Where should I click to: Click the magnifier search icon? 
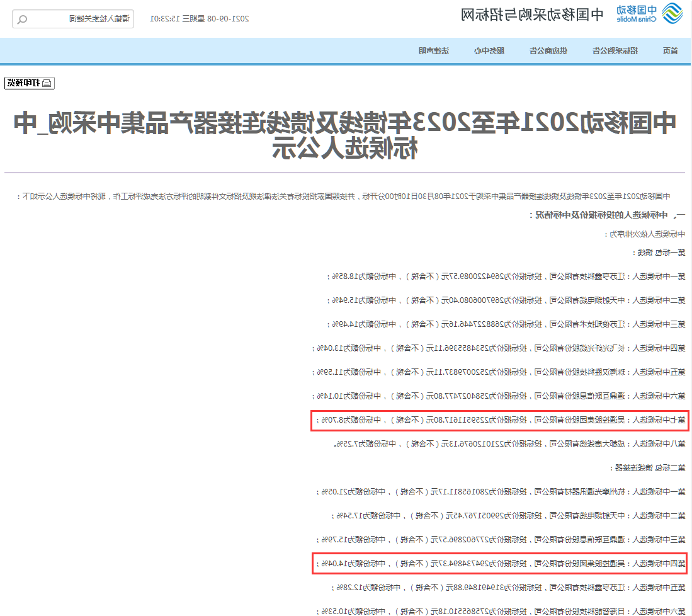[x=23, y=19]
